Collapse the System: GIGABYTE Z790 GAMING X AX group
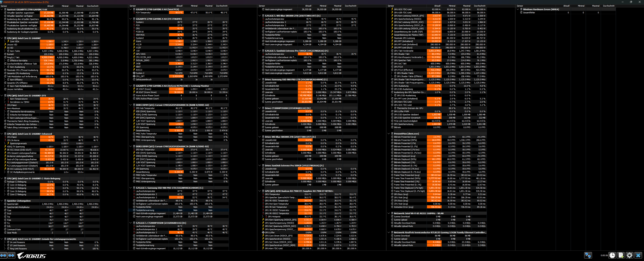This screenshot has height=261, width=644. tap(2, 10)
